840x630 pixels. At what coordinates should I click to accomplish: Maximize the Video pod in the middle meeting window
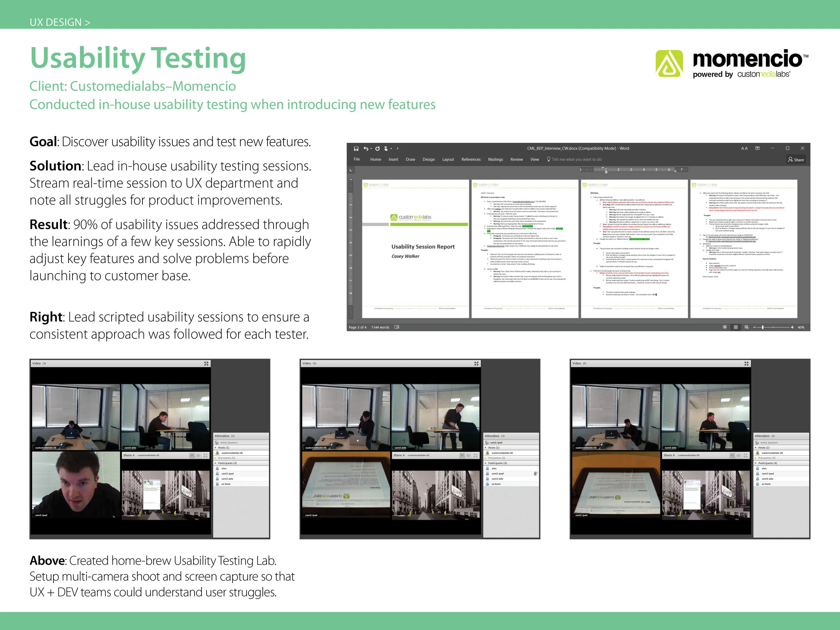[x=476, y=364]
